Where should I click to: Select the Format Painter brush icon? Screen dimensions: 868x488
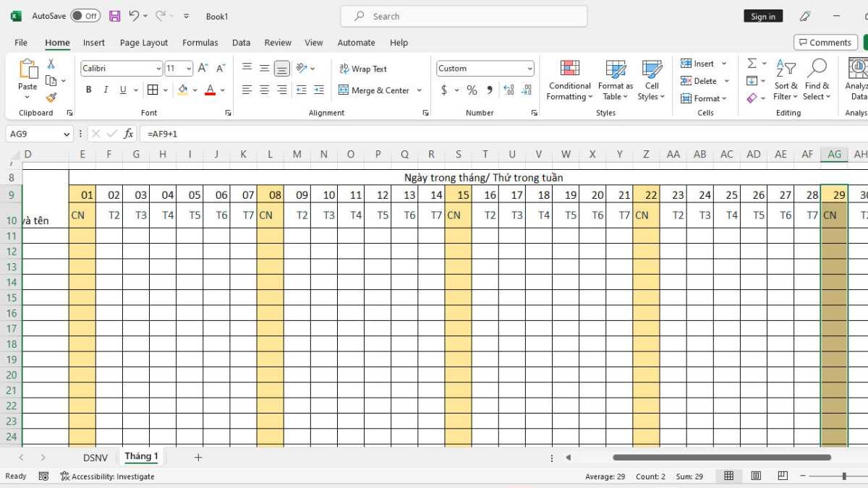coord(51,98)
